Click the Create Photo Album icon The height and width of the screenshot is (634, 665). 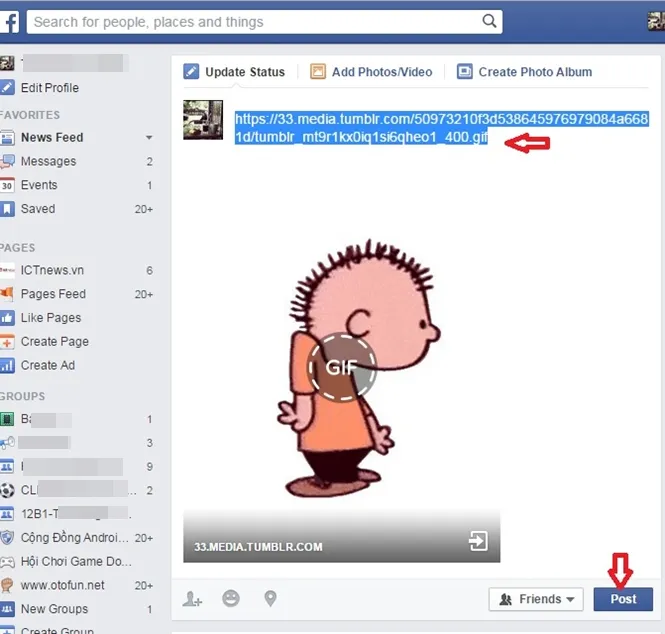tap(464, 72)
